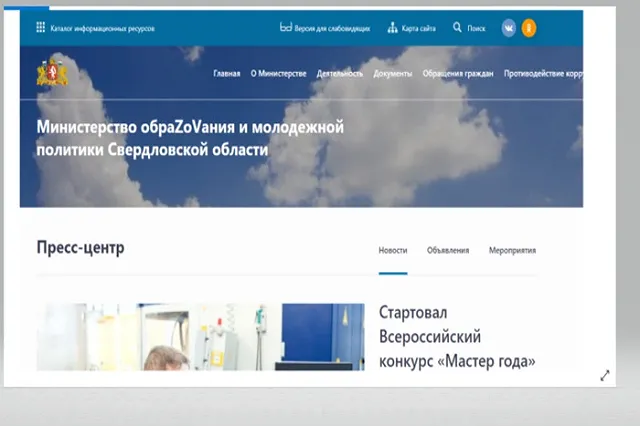This screenshot has width=640, height=426.
Task: Open Обращения граждан menu item
Action: pyautogui.click(x=458, y=73)
